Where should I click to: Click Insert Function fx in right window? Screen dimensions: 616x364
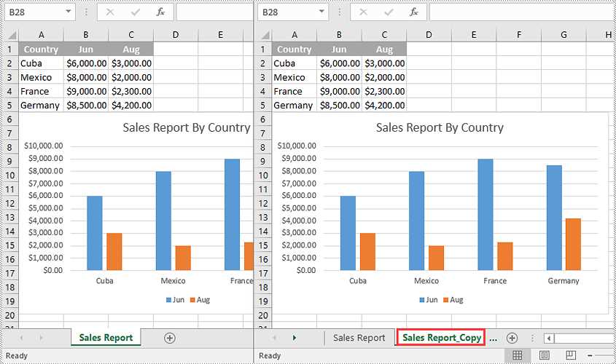[x=414, y=12]
